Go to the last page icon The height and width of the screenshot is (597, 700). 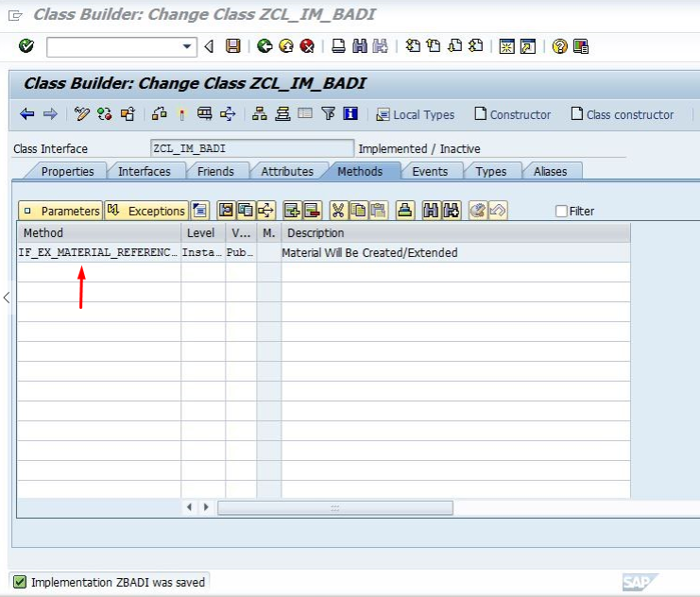click(475, 45)
